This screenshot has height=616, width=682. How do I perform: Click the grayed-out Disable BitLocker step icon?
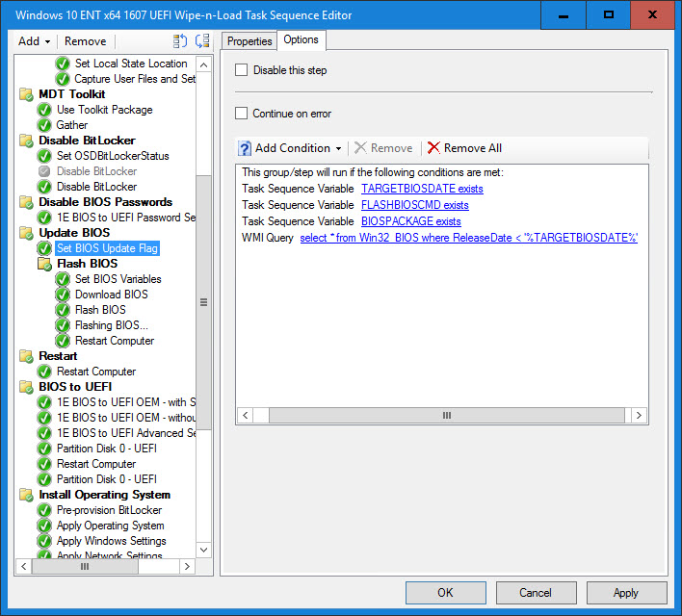44,171
